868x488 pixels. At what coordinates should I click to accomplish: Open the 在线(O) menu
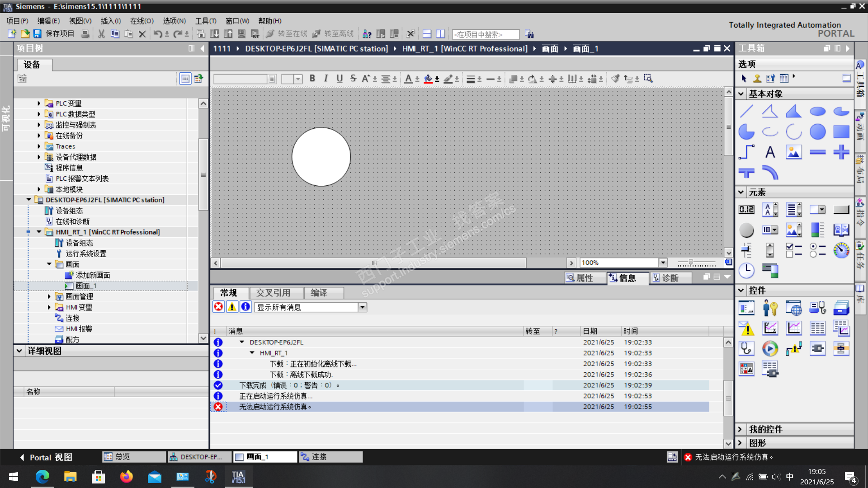[x=142, y=21]
